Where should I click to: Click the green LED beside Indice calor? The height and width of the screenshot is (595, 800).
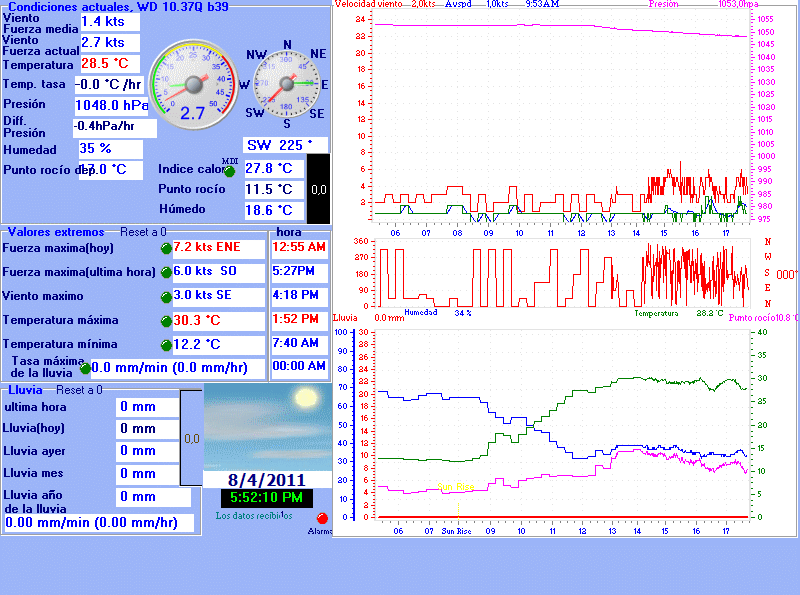tap(229, 170)
